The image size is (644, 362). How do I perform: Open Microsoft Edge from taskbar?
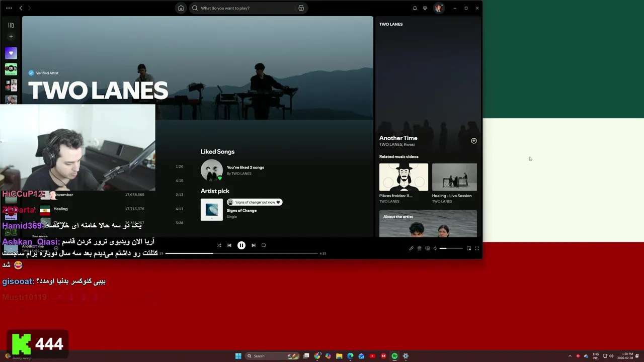tap(350, 356)
